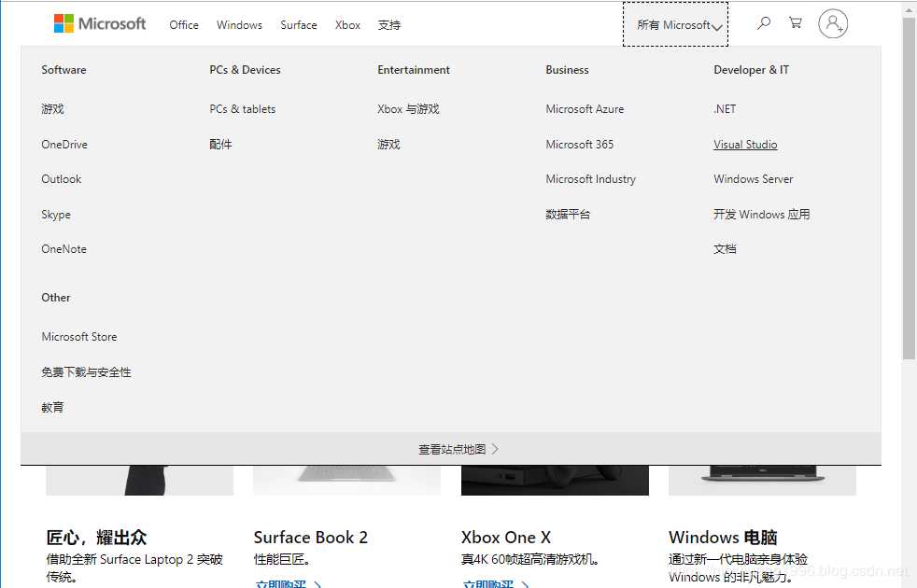Image resolution: width=917 pixels, height=588 pixels.
Task: Click the Xbox One X title
Action: pyautogui.click(x=506, y=538)
